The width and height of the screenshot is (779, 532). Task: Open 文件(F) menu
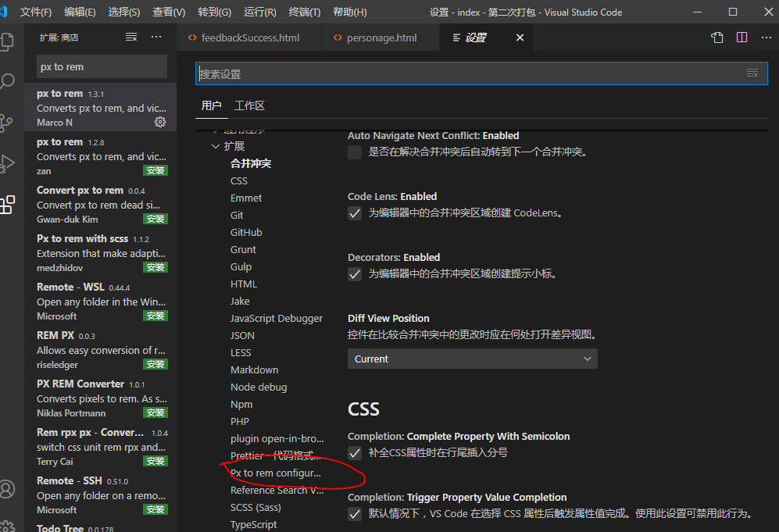click(x=36, y=12)
